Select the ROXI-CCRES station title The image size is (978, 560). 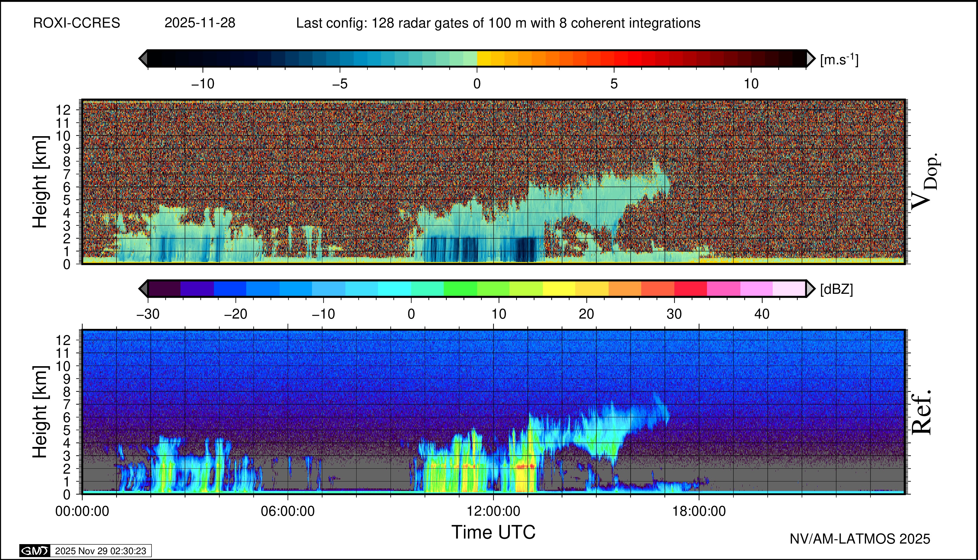77,23
